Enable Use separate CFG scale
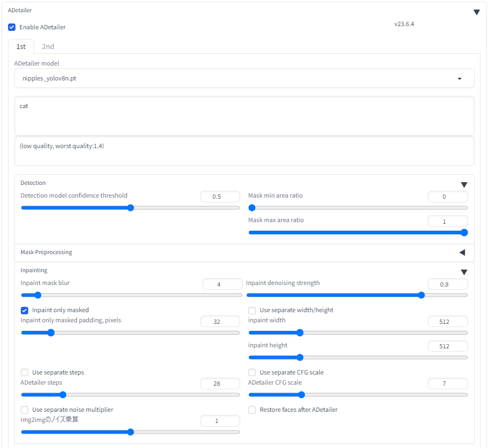The image size is (489, 448). coord(252,372)
